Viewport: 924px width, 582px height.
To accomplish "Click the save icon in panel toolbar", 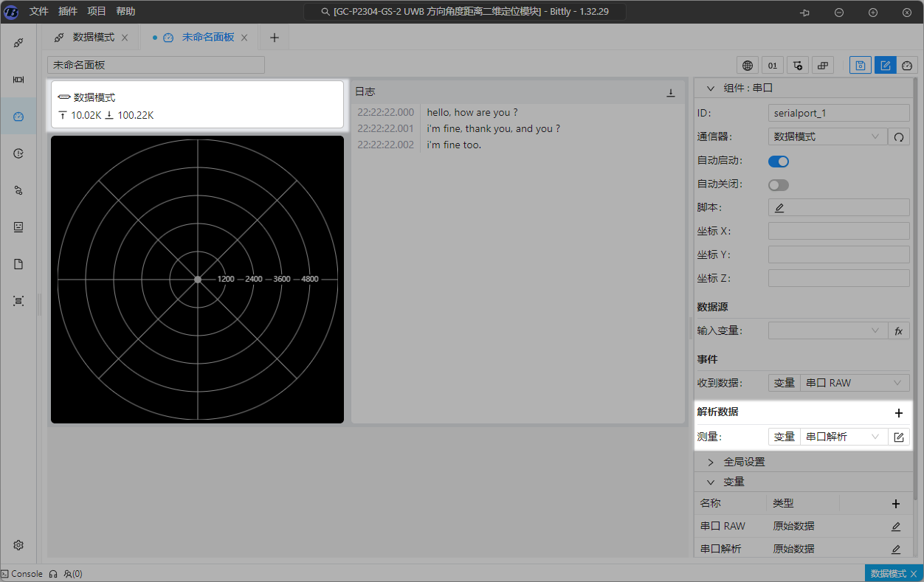I will tap(860, 65).
